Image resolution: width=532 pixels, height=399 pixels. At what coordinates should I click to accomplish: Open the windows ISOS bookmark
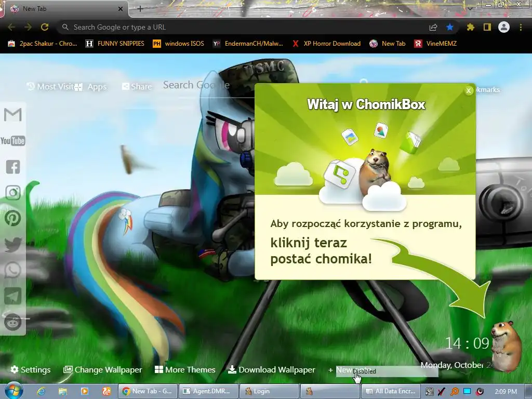[179, 44]
